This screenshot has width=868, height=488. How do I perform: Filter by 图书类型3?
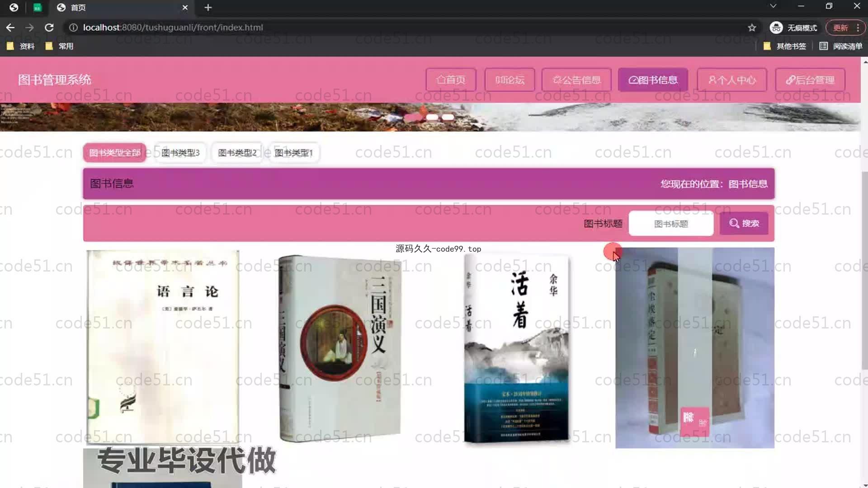[180, 153]
